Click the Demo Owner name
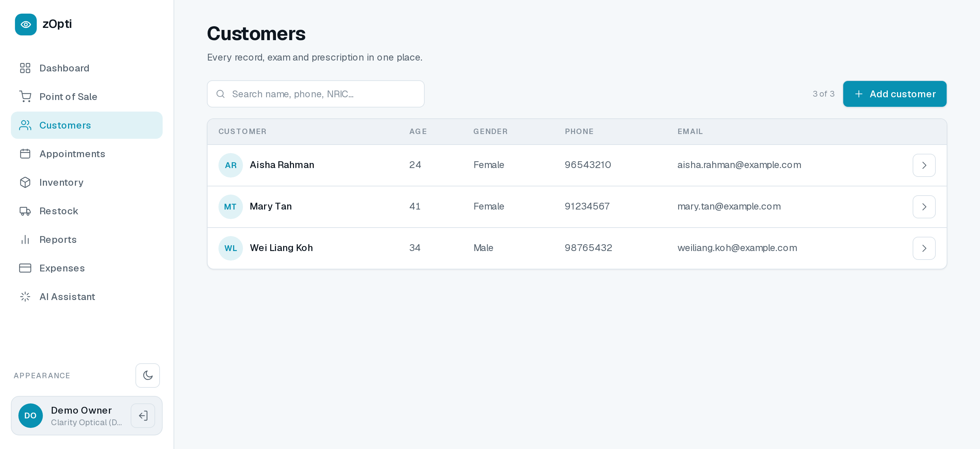Image resolution: width=980 pixels, height=449 pixels. (81, 410)
